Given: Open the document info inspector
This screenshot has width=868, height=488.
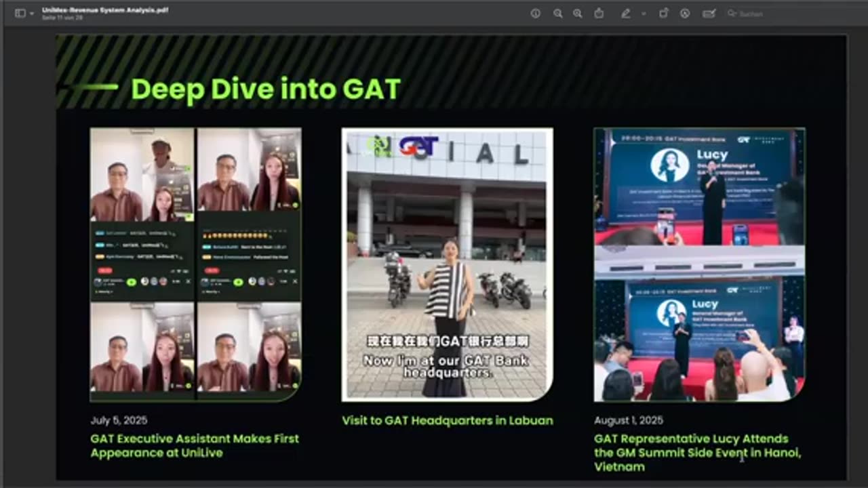Looking at the screenshot, I should click(x=536, y=14).
